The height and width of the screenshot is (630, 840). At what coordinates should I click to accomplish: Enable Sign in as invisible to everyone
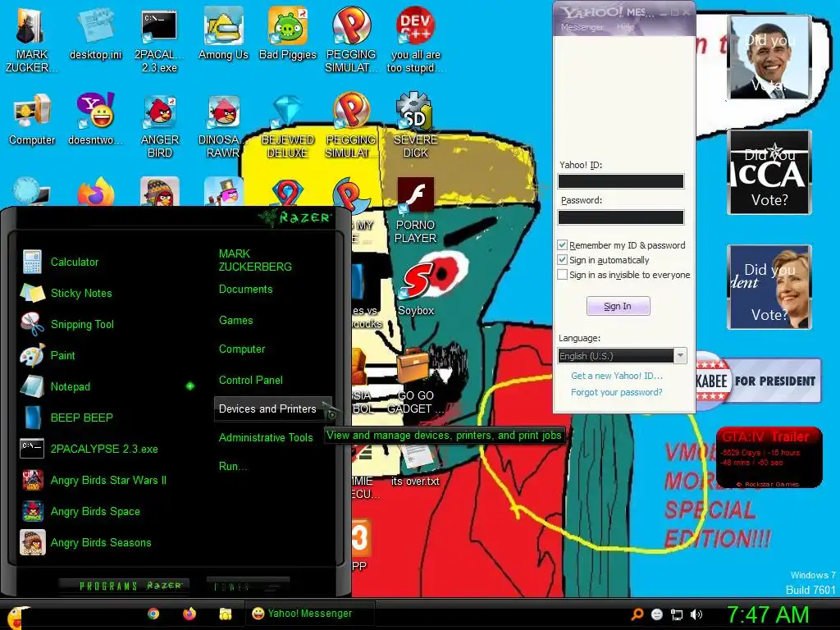[x=562, y=275]
